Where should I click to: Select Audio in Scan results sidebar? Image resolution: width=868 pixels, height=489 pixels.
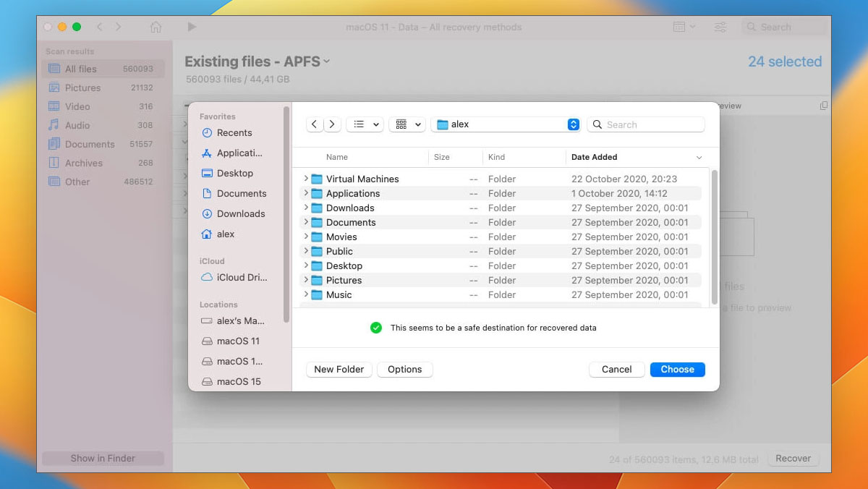pyautogui.click(x=103, y=125)
